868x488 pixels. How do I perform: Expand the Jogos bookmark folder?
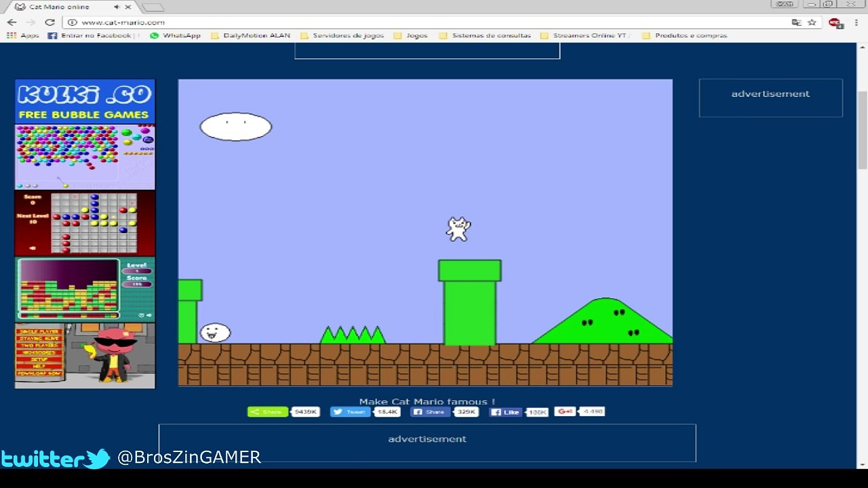(410, 35)
